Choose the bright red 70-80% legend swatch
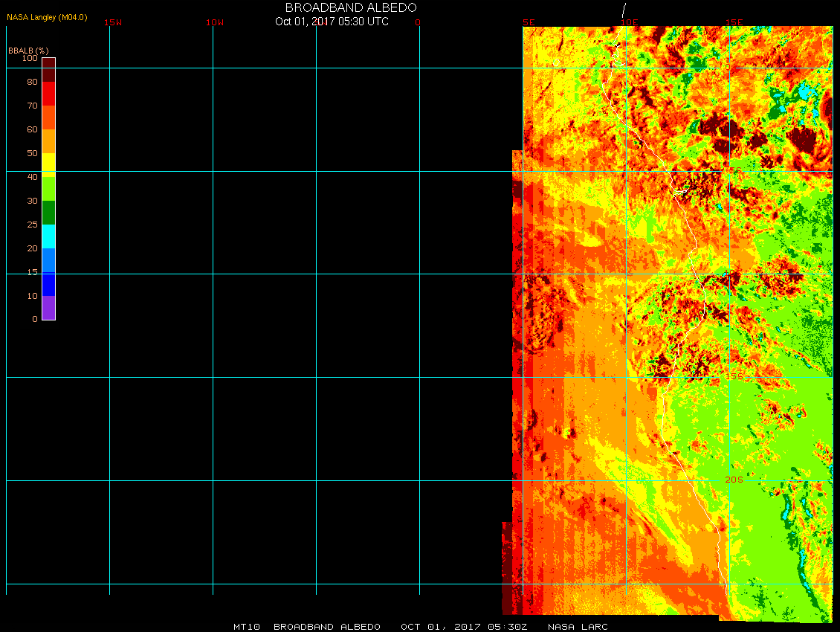The width and height of the screenshot is (840, 632). pyautogui.click(x=48, y=94)
